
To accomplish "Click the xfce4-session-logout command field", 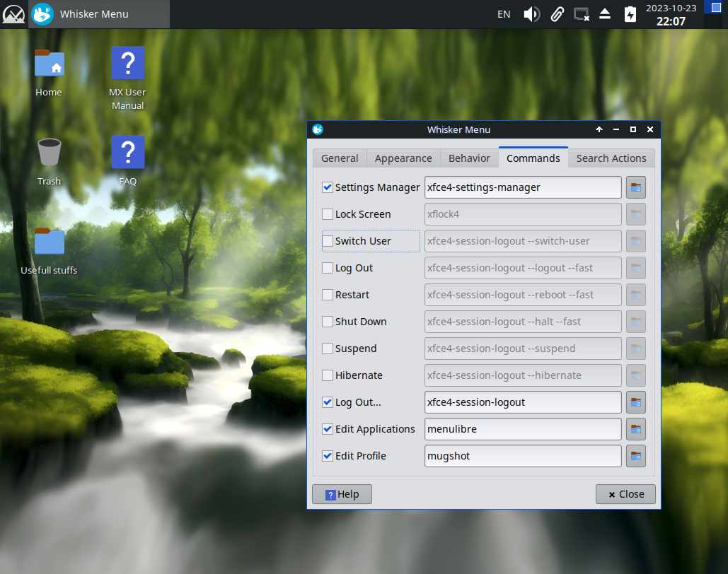I will (523, 402).
